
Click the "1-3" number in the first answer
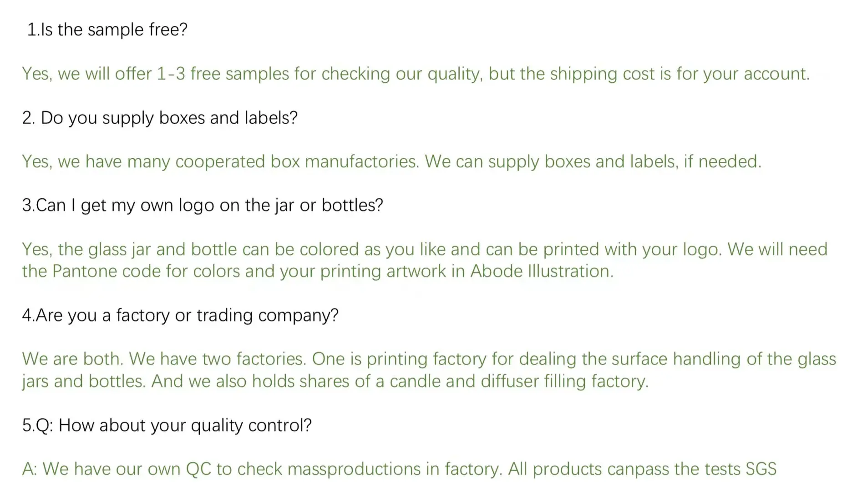point(171,74)
